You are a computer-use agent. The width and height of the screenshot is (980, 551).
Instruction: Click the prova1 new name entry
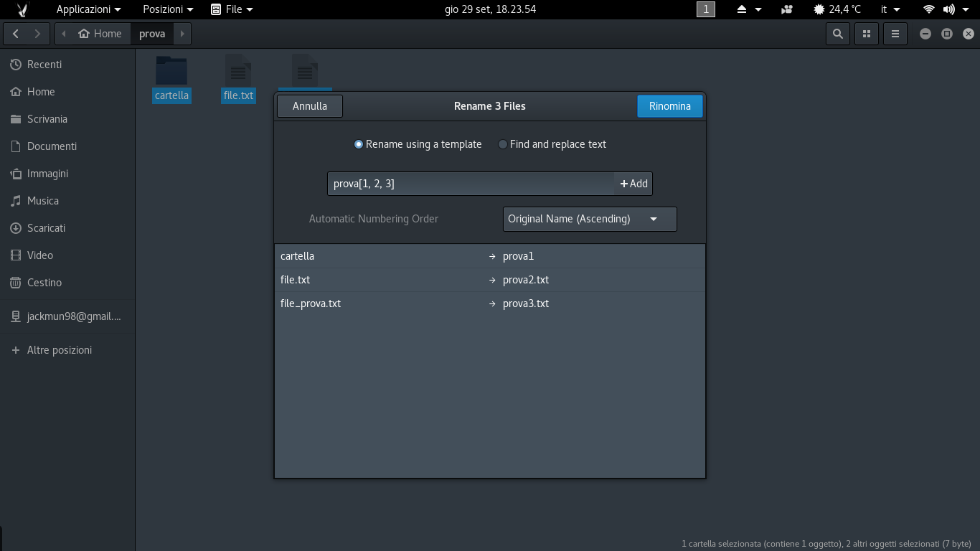click(518, 256)
